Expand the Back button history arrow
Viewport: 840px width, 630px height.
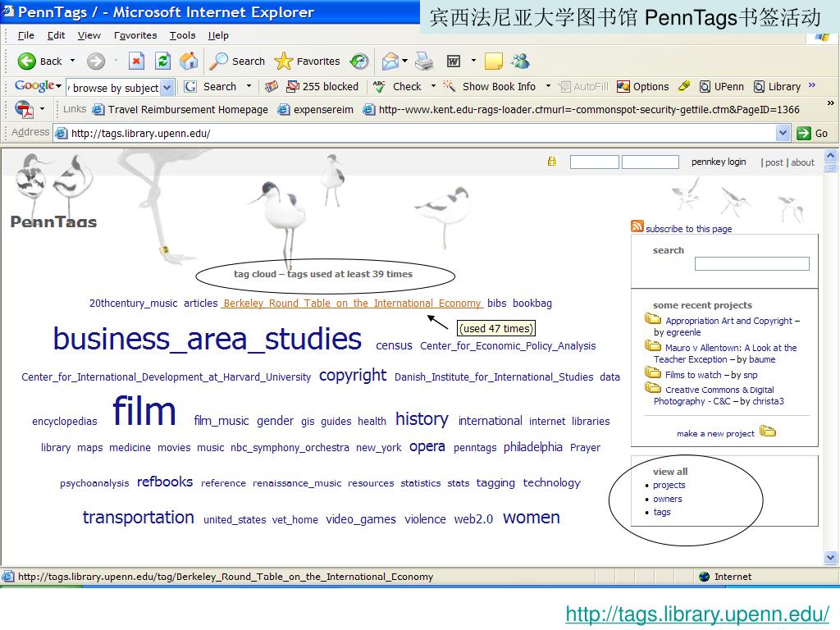tap(72, 61)
